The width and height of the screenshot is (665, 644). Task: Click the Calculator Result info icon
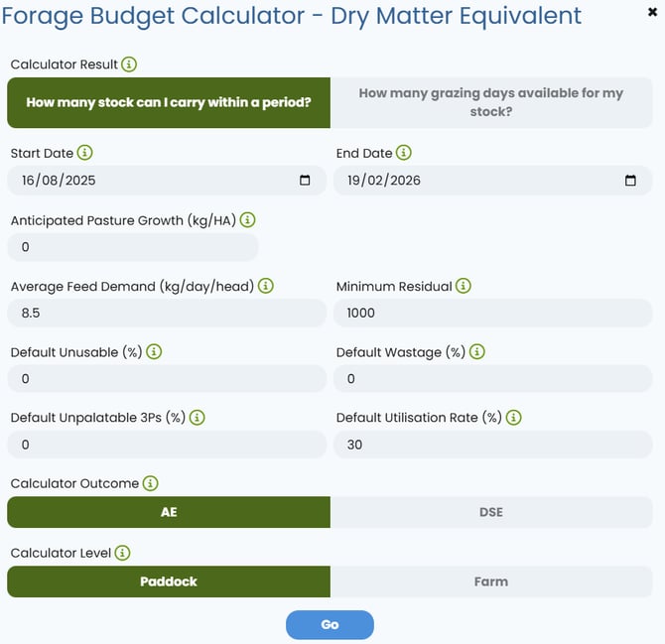click(x=129, y=64)
